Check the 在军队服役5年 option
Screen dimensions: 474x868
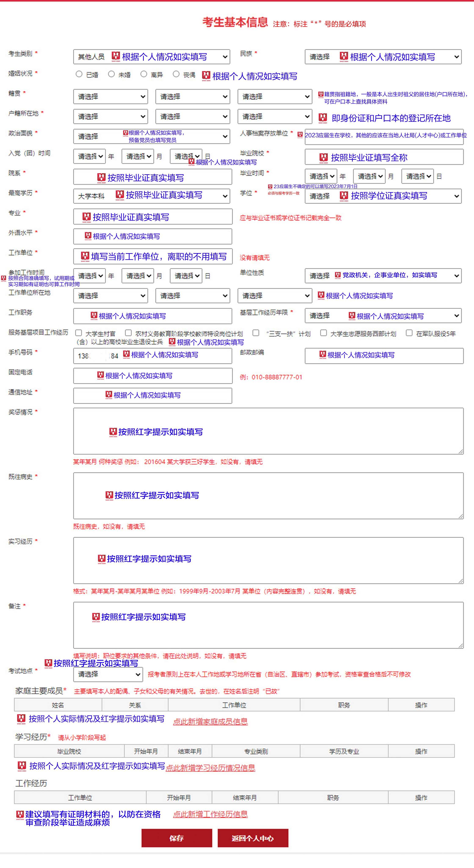click(409, 333)
